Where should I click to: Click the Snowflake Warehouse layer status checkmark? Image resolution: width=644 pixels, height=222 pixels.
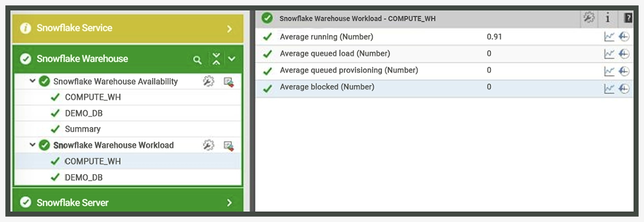[x=25, y=59]
